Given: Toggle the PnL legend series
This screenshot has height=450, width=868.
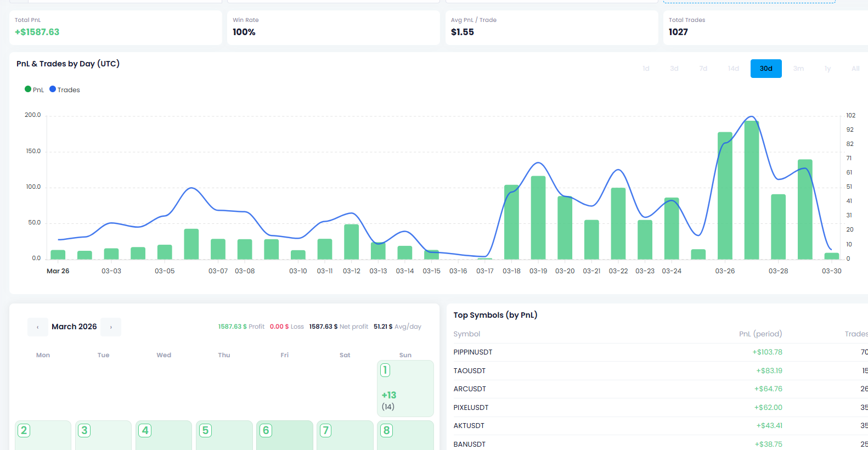Looking at the screenshot, I should coord(34,89).
